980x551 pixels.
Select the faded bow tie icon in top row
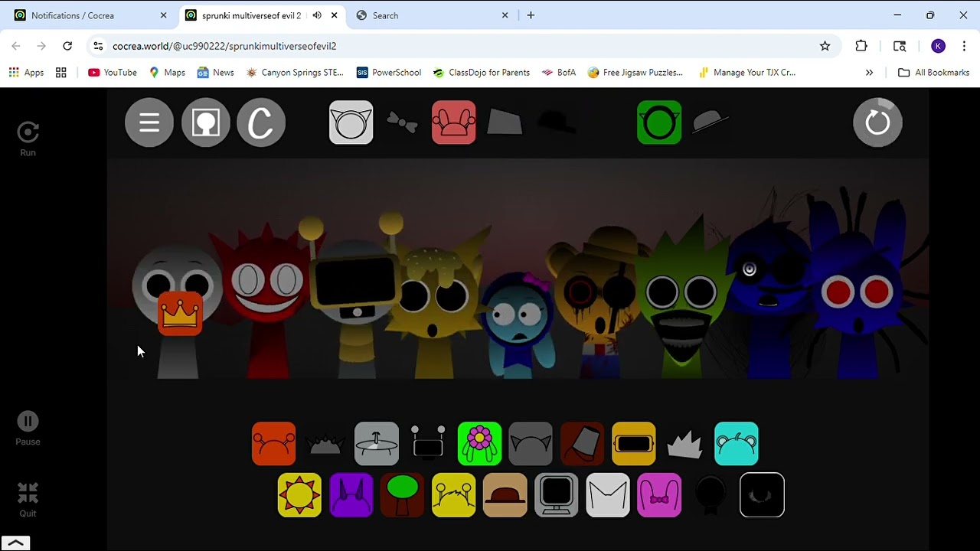(x=403, y=122)
